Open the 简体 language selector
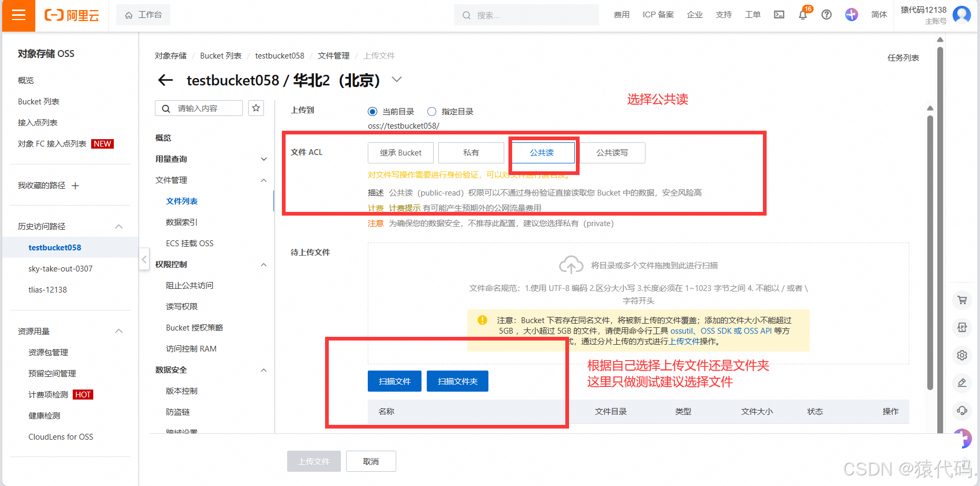The image size is (980, 486). tap(879, 15)
